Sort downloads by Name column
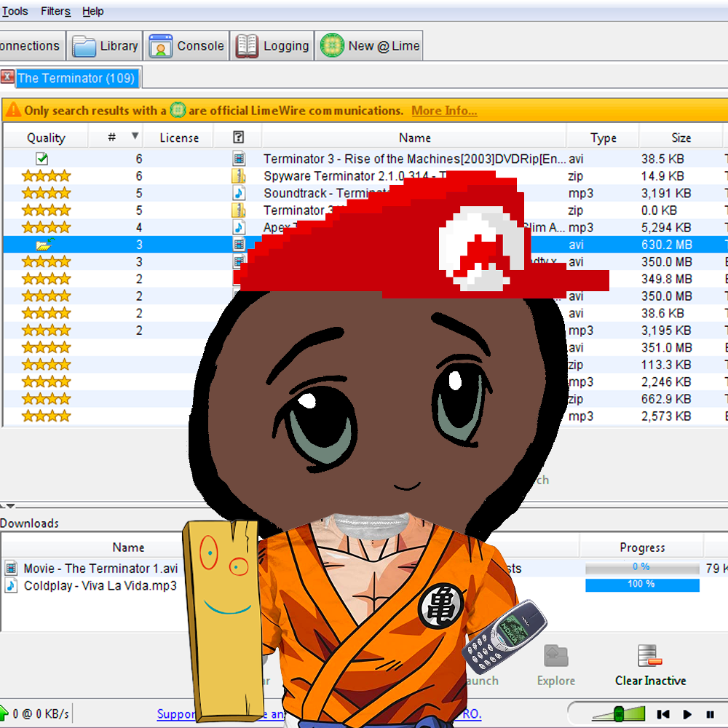This screenshot has width=728, height=728. coord(128,548)
